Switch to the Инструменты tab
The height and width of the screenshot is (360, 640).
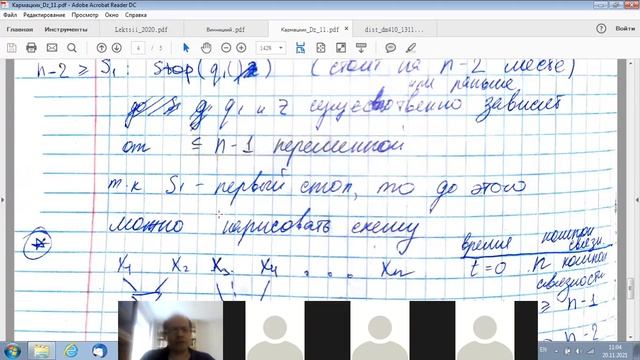point(66,29)
